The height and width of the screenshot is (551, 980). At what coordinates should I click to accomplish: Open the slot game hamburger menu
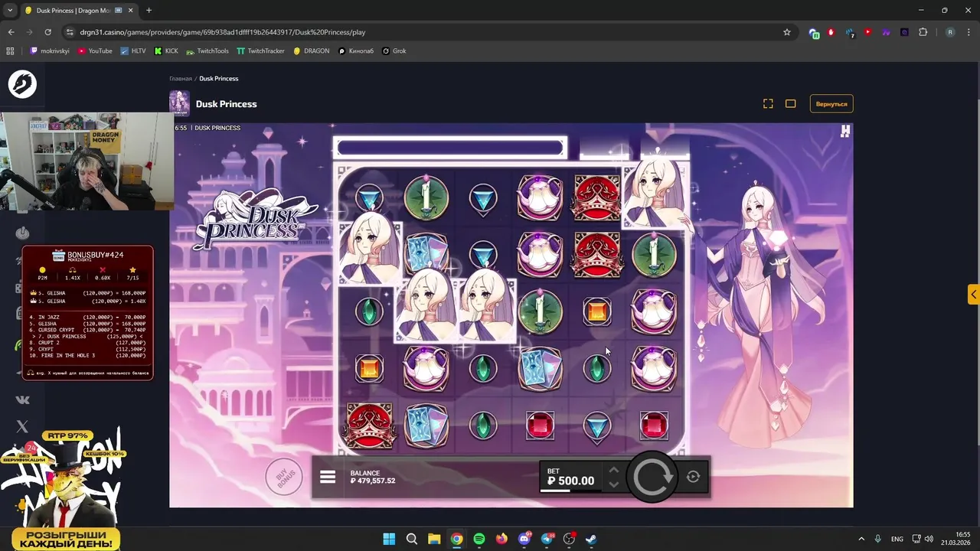pyautogui.click(x=328, y=477)
